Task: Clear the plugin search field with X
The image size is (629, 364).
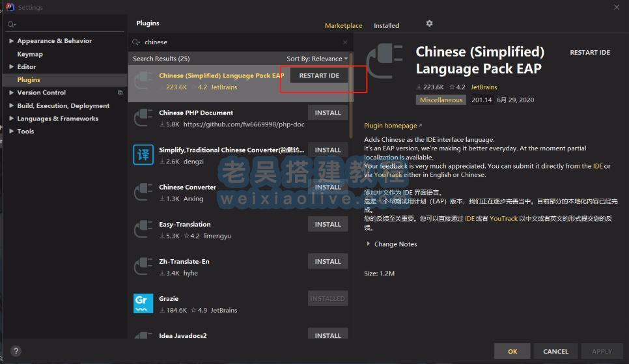Action: pos(345,42)
